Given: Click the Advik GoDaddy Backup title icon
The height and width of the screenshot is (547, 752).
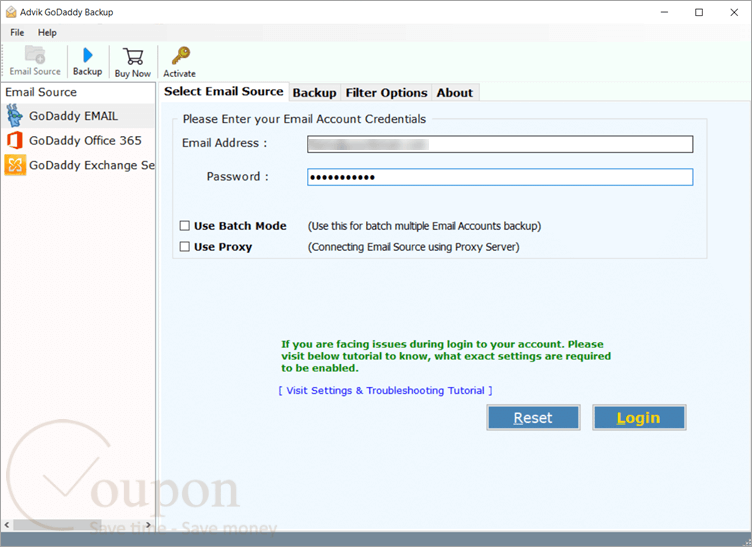Looking at the screenshot, I should click(x=11, y=12).
